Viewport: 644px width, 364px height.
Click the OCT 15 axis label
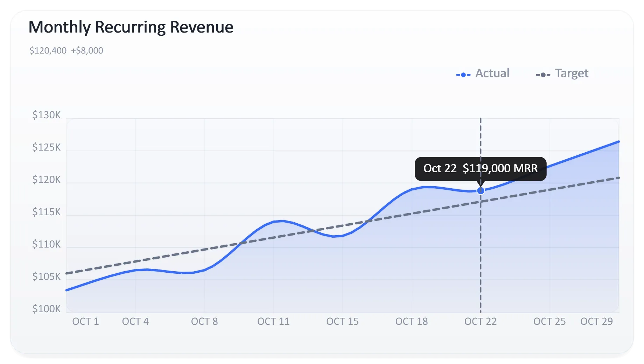[x=342, y=321]
